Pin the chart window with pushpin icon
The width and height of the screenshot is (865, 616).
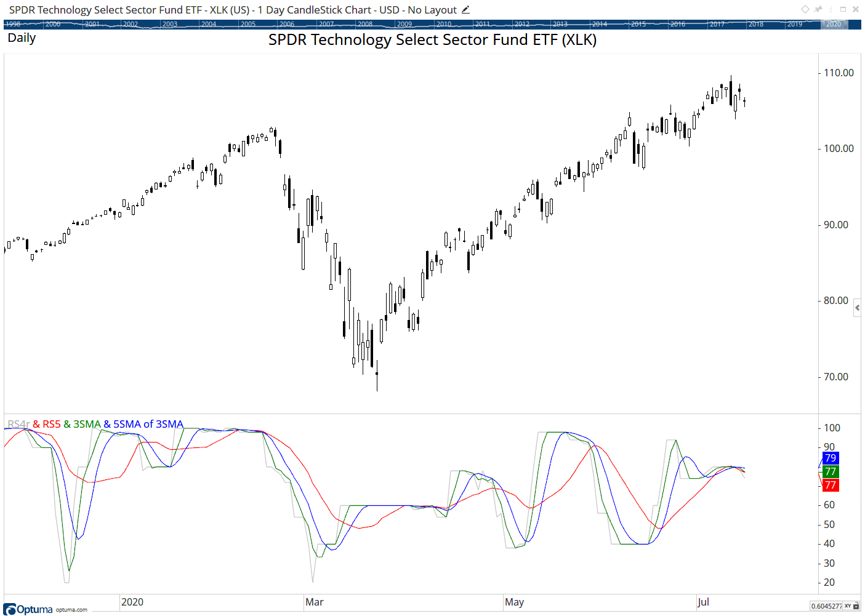coord(818,9)
